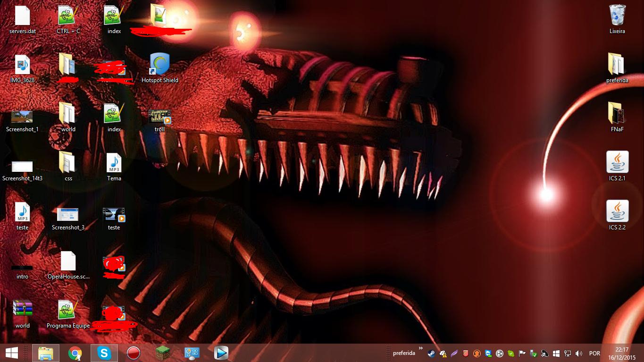
Task: Launch ICS 2.2 Java file
Action: (617, 215)
